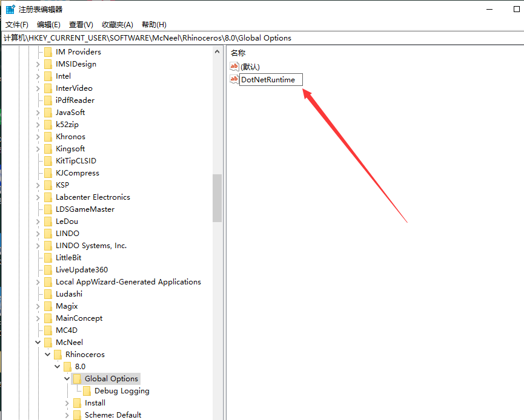The width and height of the screenshot is (524, 420).
Task: Select the LittleBit folder icon
Action: [48, 257]
